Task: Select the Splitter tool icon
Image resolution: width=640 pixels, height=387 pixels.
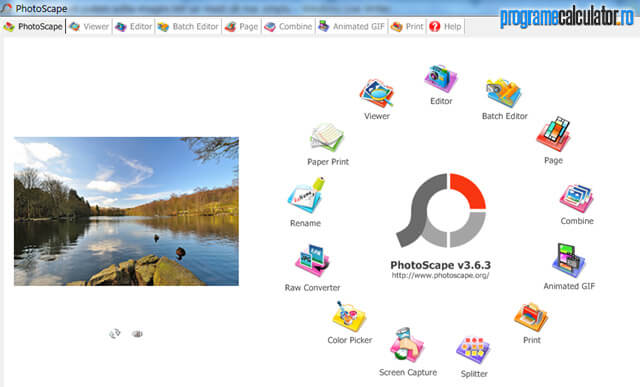Action: click(473, 351)
